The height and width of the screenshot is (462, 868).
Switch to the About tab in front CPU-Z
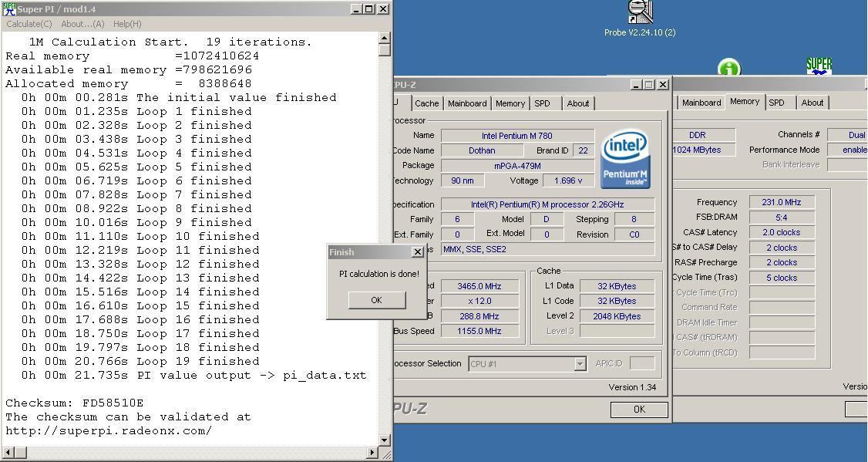click(578, 103)
